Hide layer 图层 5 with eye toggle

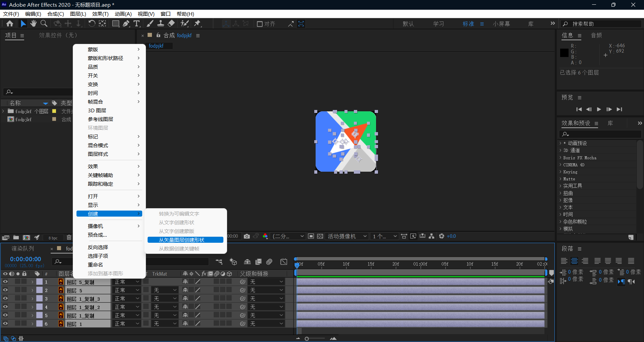(5, 290)
